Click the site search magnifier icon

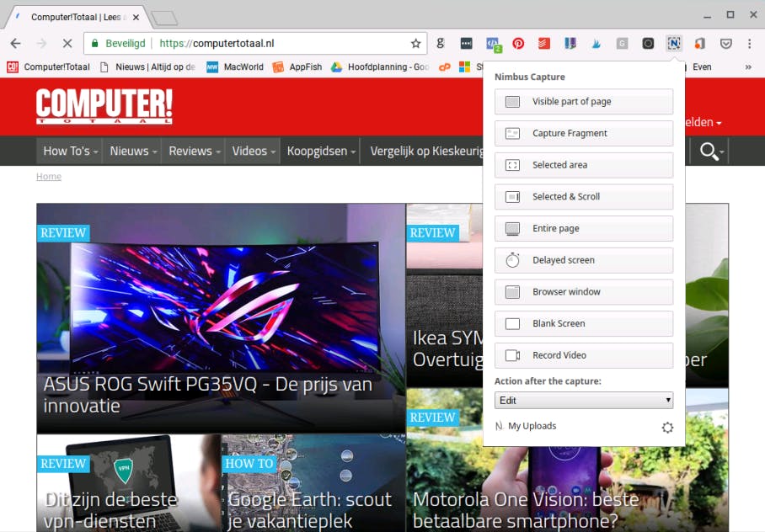tap(709, 152)
